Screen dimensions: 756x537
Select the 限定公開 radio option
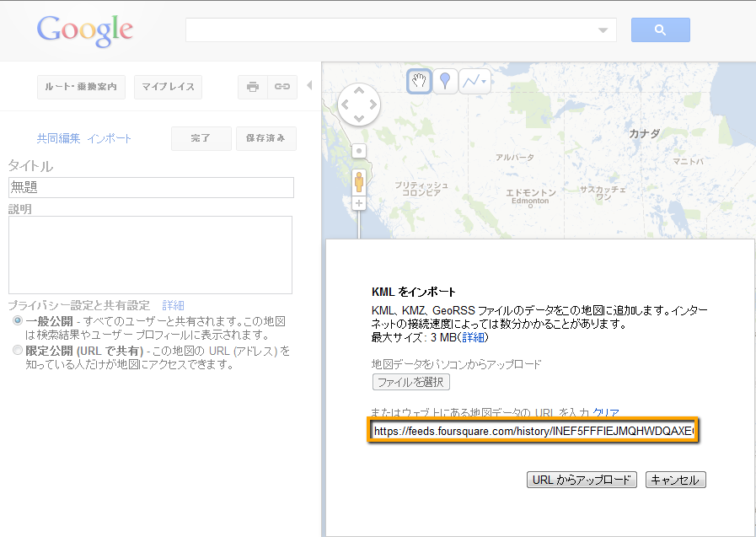click(18, 350)
